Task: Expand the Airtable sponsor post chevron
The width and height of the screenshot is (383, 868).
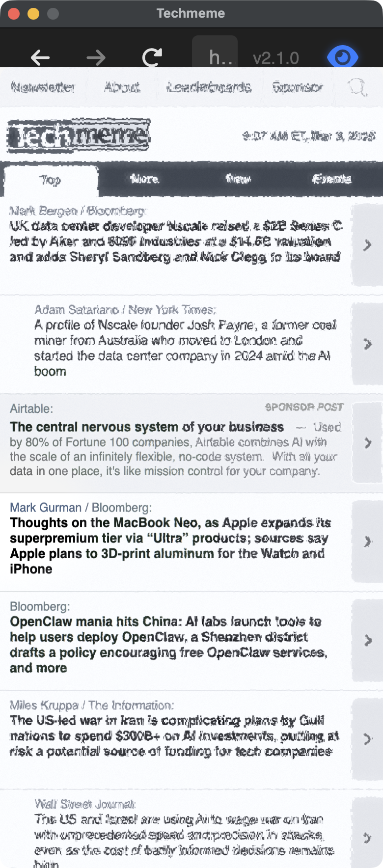Action: point(367,442)
